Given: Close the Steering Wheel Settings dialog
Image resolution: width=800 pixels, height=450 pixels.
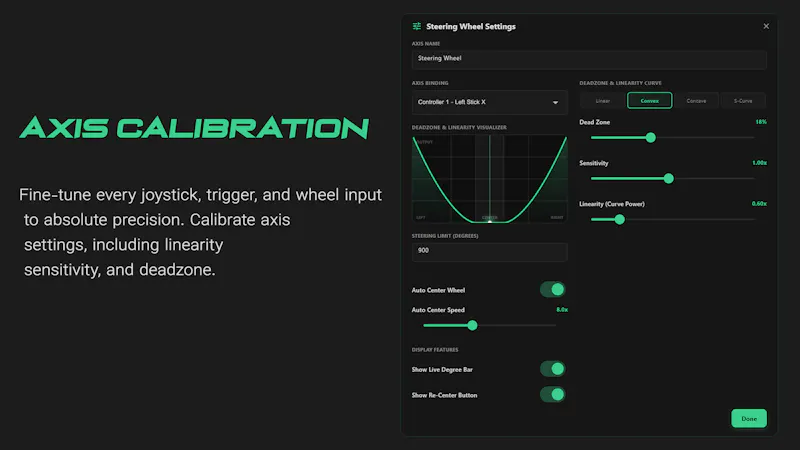Looking at the screenshot, I should pos(766,26).
